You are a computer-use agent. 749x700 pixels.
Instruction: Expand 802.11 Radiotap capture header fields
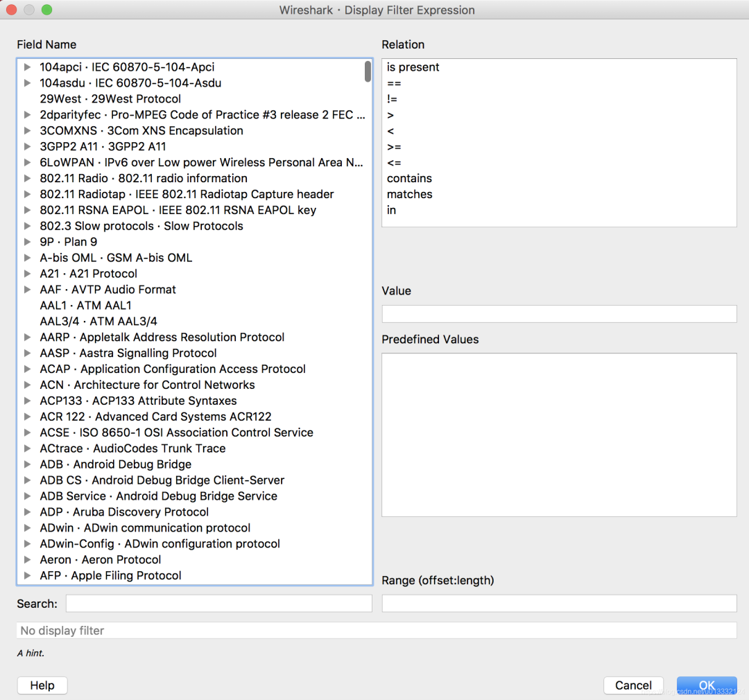click(x=27, y=194)
